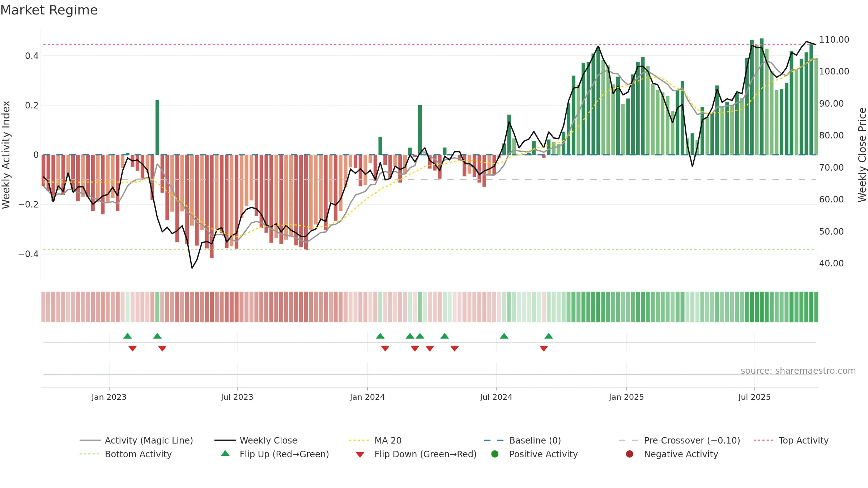Click the 0.2 left axis tick label

pyautogui.click(x=32, y=106)
